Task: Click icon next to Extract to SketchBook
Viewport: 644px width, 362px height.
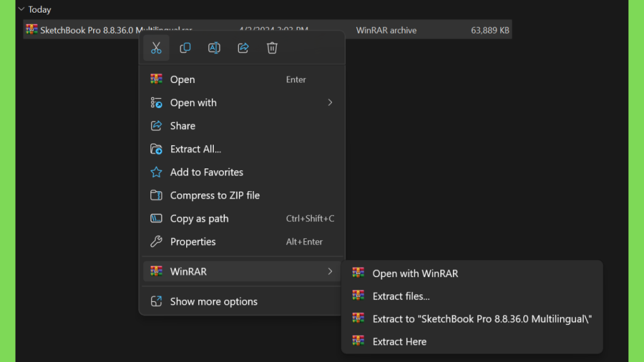Action: pyautogui.click(x=358, y=318)
